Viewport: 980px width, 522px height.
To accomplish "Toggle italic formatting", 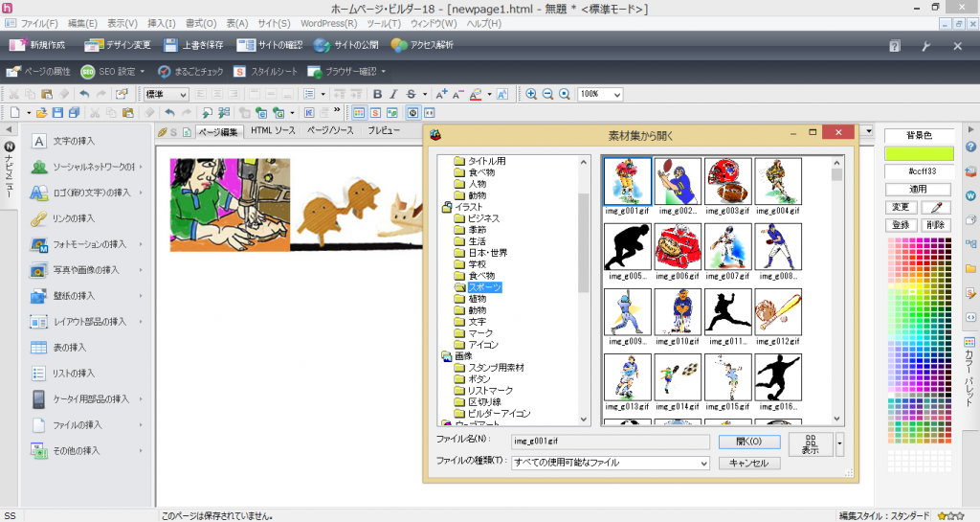I will point(394,94).
